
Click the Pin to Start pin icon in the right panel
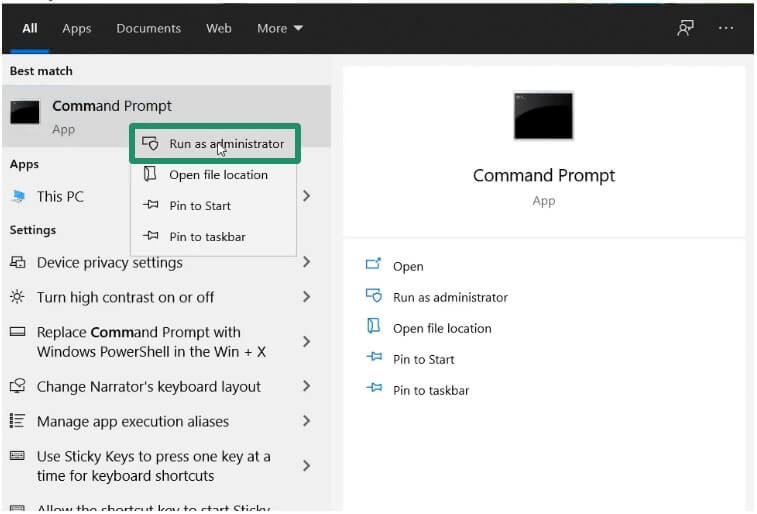[x=374, y=358]
